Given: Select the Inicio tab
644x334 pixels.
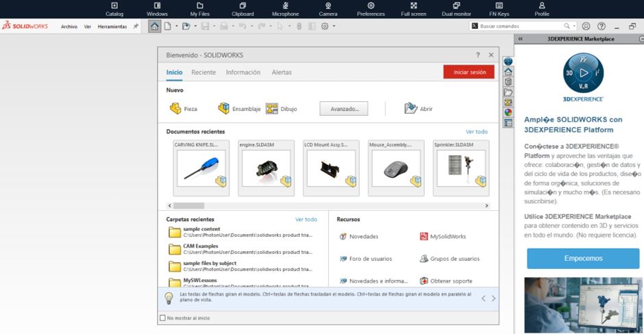Looking at the screenshot, I should point(174,73).
